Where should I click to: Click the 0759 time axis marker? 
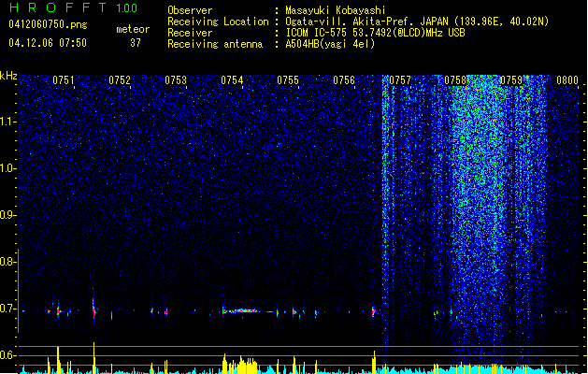pos(511,80)
